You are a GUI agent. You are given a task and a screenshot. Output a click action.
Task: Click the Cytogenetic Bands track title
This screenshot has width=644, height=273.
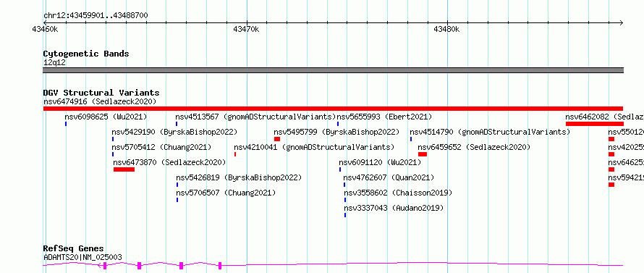click(86, 54)
